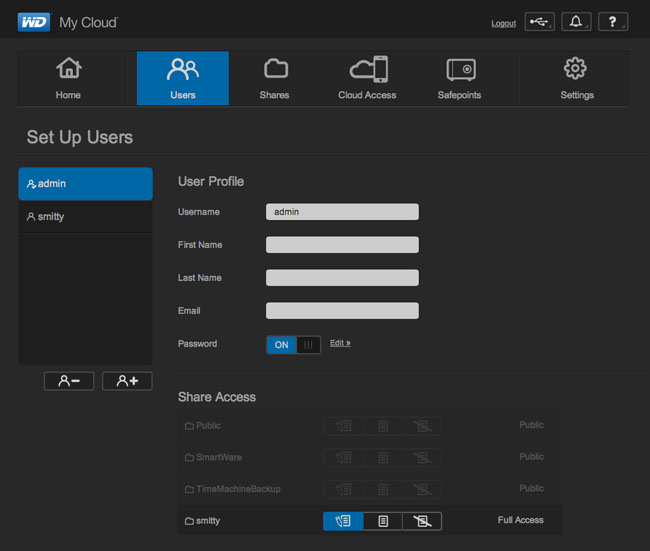Edit the password via Edit link
650x551 pixels.
click(x=340, y=343)
